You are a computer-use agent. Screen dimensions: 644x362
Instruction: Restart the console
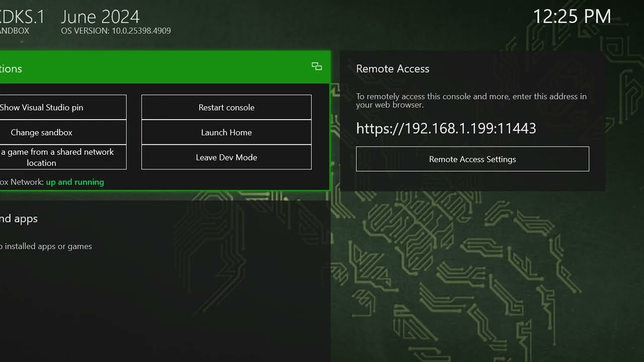point(226,107)
